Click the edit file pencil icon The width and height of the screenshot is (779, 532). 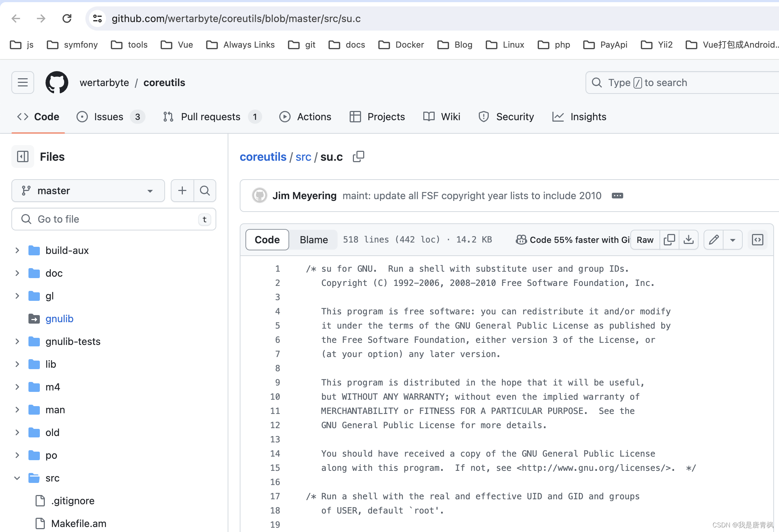click(714, 240)
